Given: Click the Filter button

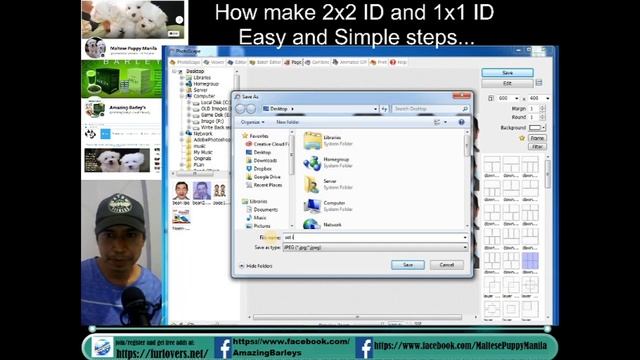Looking at the screenshot, I should click(x=537, y=147).
